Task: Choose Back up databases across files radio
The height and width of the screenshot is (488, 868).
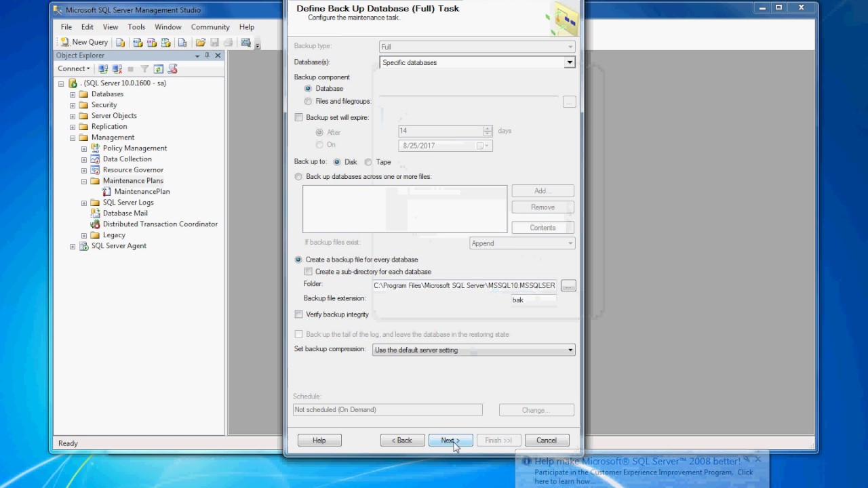Action: [298, 177]
